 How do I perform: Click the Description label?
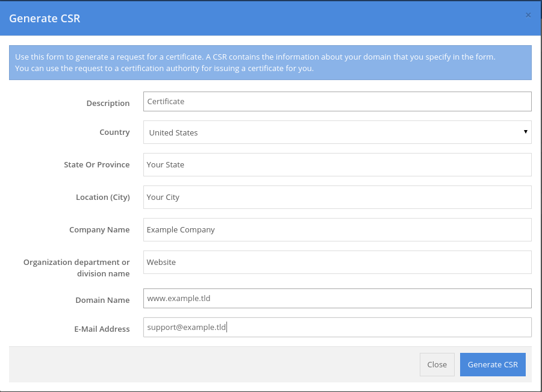click(108, 103)
